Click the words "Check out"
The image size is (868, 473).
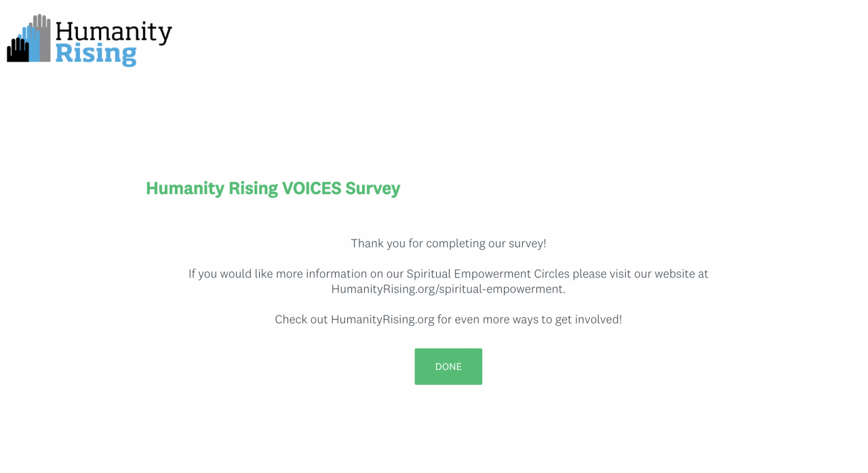[x=300, y=319]
